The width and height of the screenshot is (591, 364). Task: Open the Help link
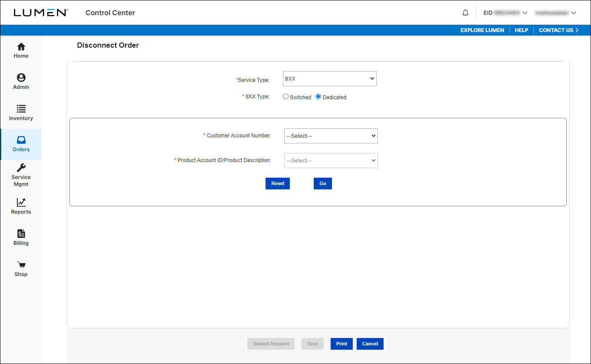521,30
